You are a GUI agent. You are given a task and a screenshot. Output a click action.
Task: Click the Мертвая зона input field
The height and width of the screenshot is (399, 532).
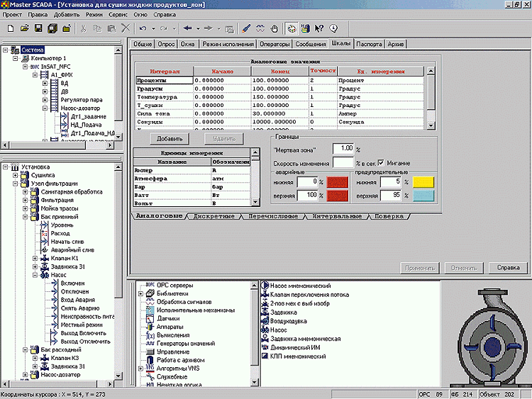tap(343, 149)
